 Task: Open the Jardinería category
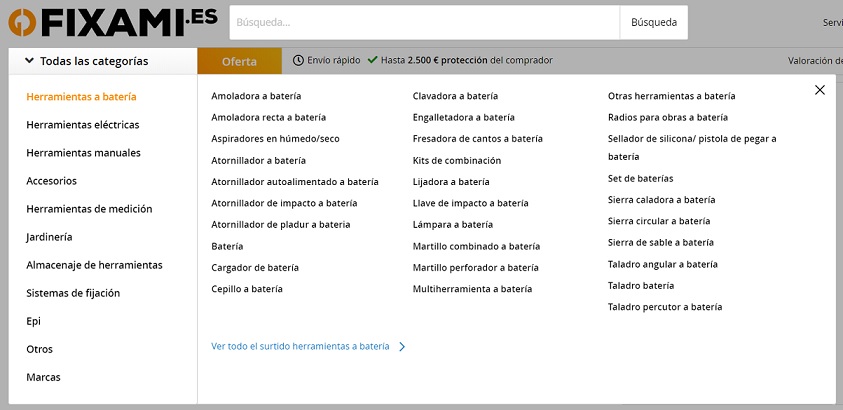[49, 237]
